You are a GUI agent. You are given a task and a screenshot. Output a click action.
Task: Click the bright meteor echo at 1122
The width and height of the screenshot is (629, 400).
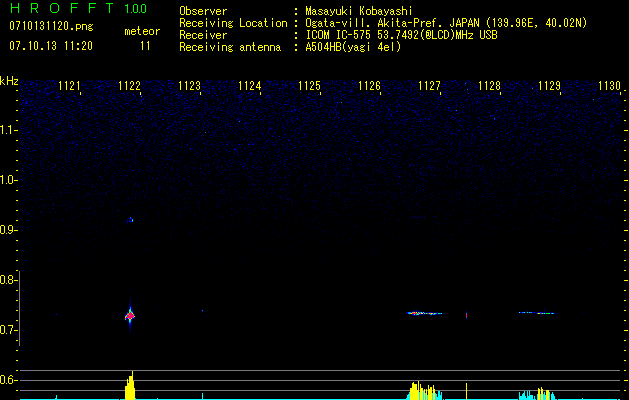(x=130, y=316)
